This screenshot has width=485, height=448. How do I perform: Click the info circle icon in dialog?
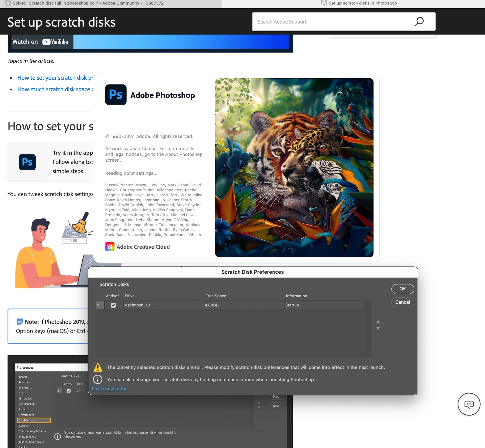click(98, 379)
